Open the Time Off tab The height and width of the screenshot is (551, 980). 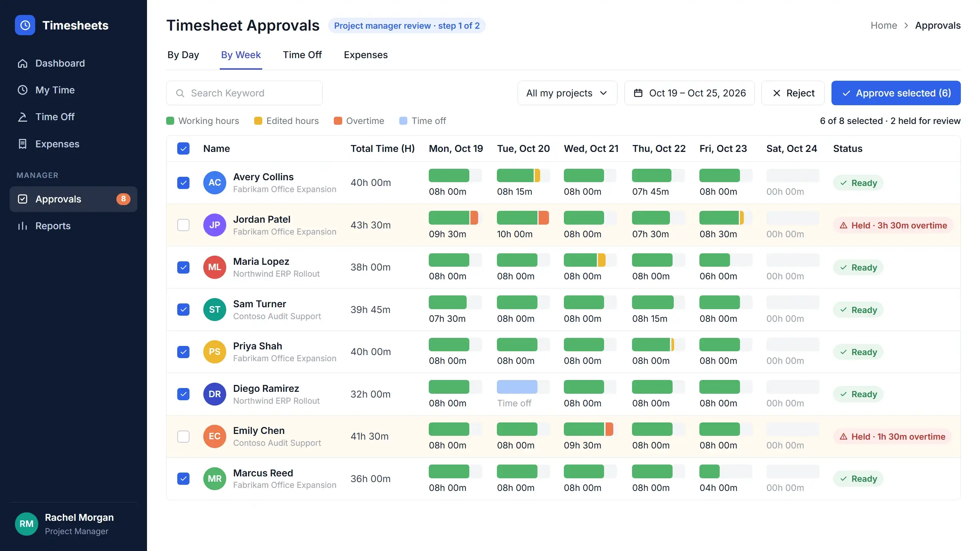[x=302, y=55]
